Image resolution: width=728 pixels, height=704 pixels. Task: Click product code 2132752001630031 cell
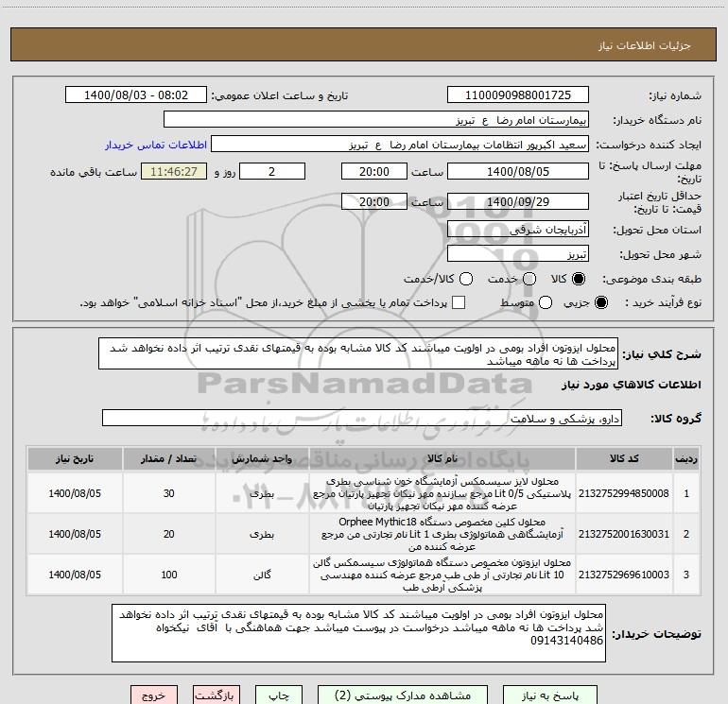point(624,534)
